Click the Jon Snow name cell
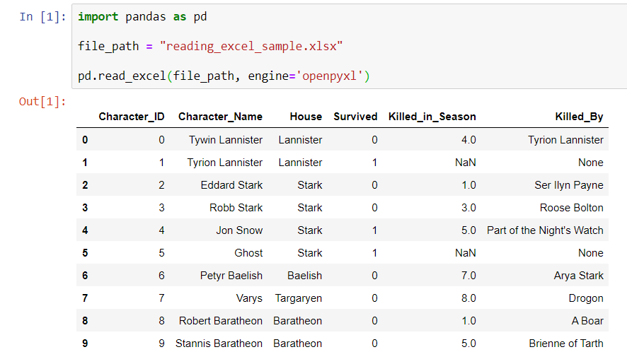The height and width of the screenshot is (364, 627). [x=239, y=230]
